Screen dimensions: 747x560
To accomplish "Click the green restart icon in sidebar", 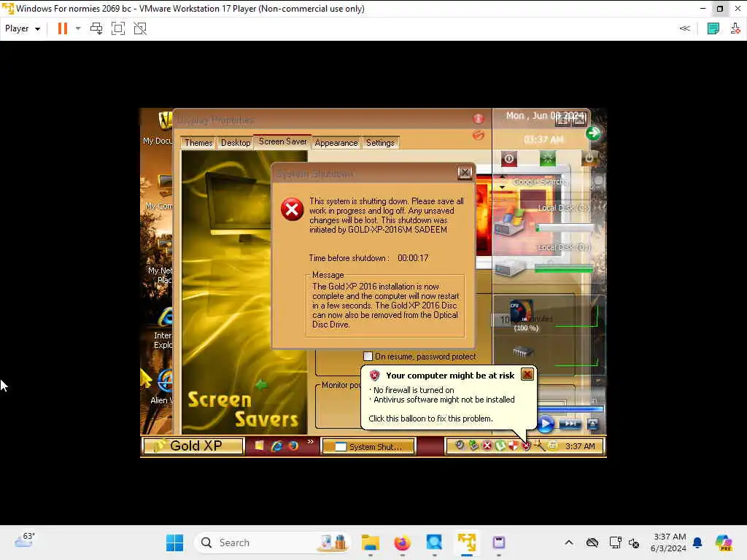I will (x=548, y=158).
